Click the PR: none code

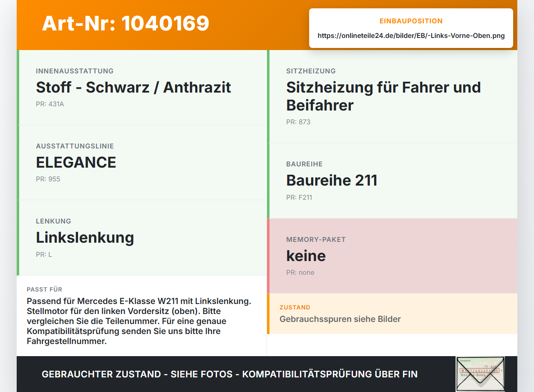click(x=300, y=273)
